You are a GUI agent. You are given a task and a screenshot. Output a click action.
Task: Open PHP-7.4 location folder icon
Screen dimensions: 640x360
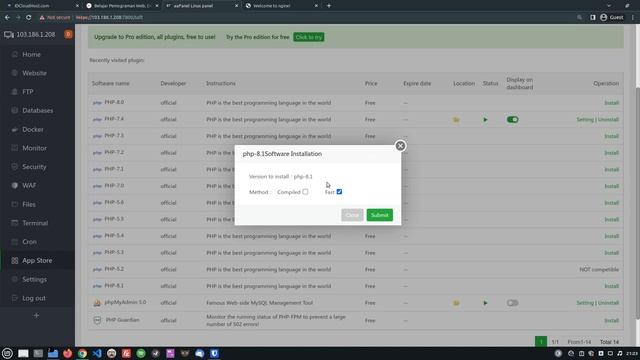[456, 120]
